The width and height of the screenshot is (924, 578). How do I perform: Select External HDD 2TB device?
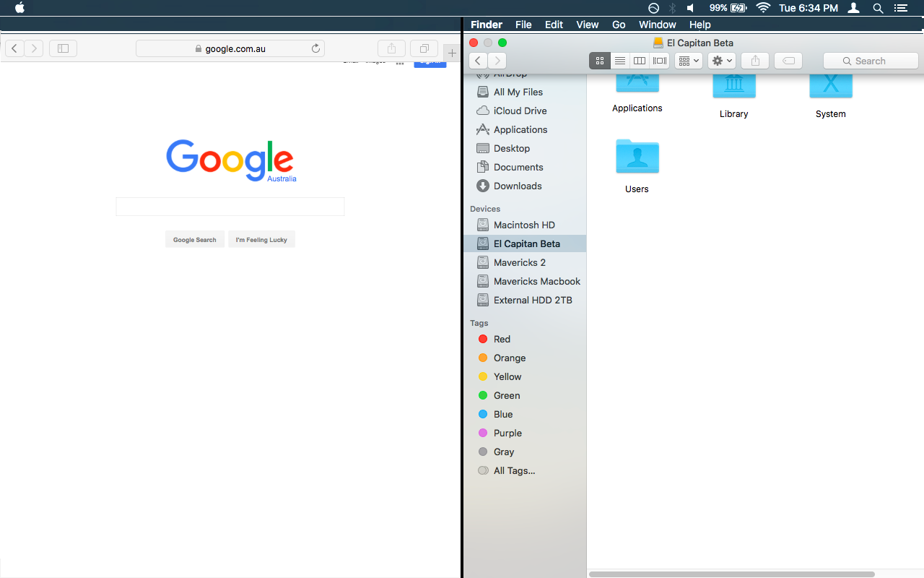pos(525,300)
